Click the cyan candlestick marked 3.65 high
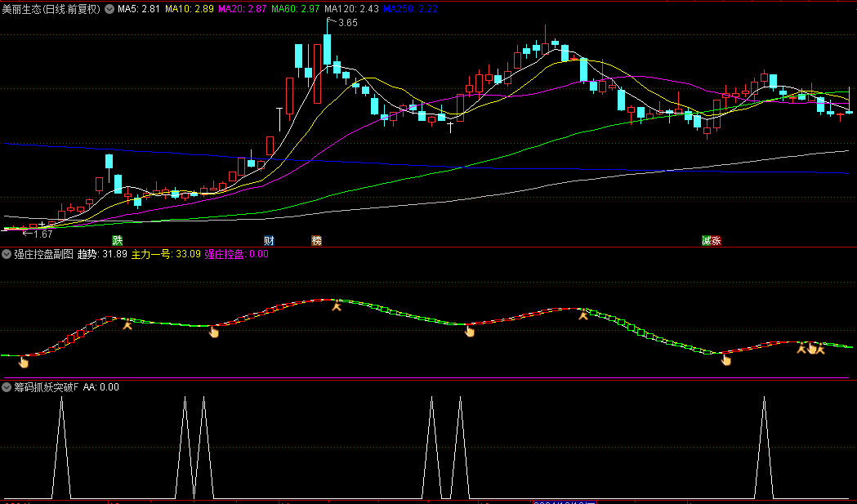Image resolution: width=857 pixels, height=504 pixels. pos(327,50)
